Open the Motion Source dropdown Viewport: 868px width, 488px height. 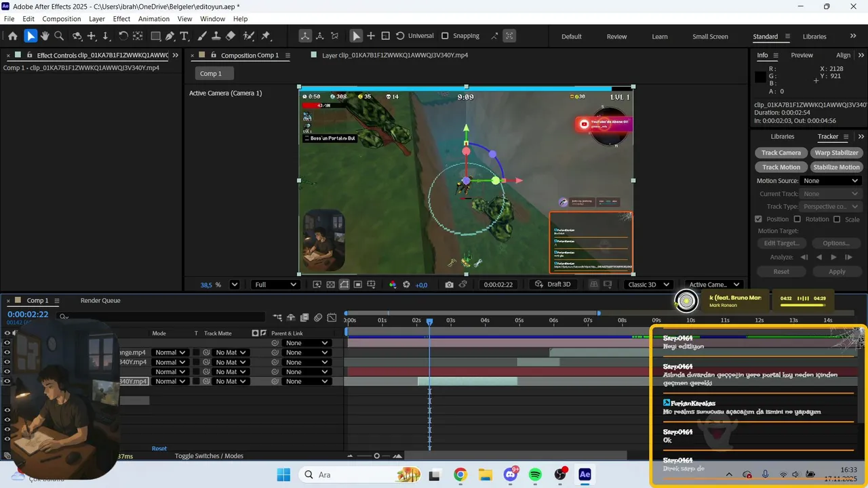(x=831, y=181)
